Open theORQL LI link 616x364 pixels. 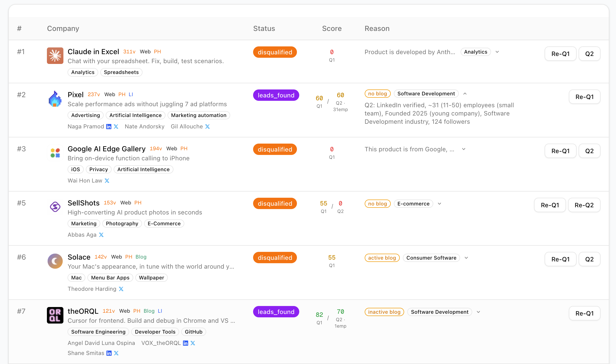(x=160, y=311)
